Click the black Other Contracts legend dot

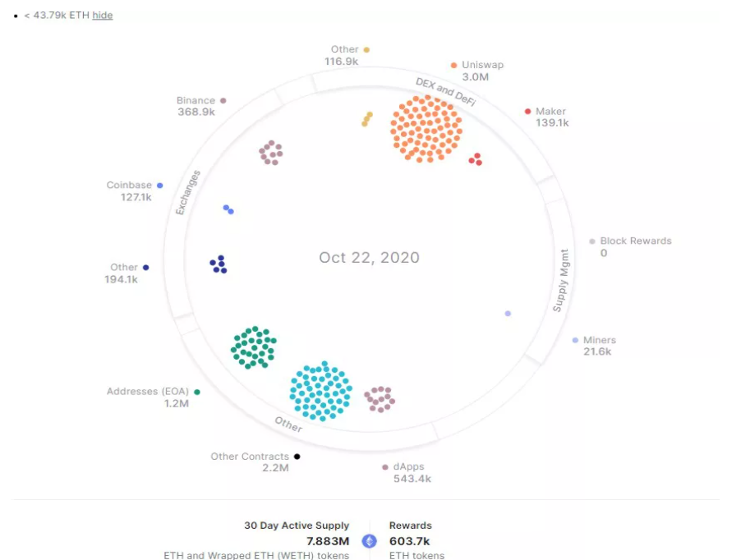coord(297,457)
